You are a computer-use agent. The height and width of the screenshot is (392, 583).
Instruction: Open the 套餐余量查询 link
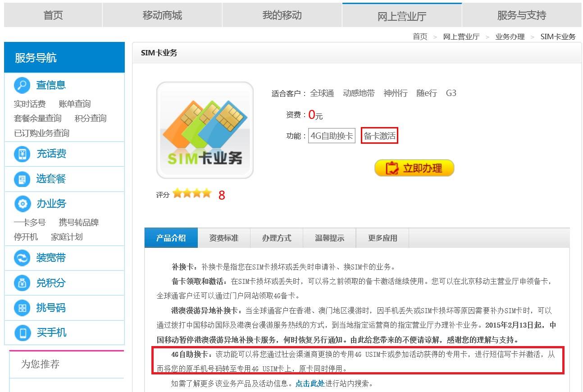point(38,119)
